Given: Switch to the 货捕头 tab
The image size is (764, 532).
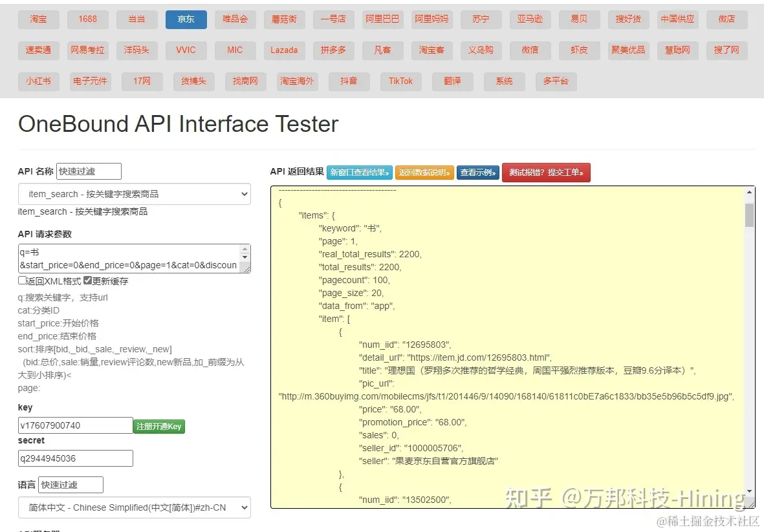Looking at the screenshot, I should [194, 81].
